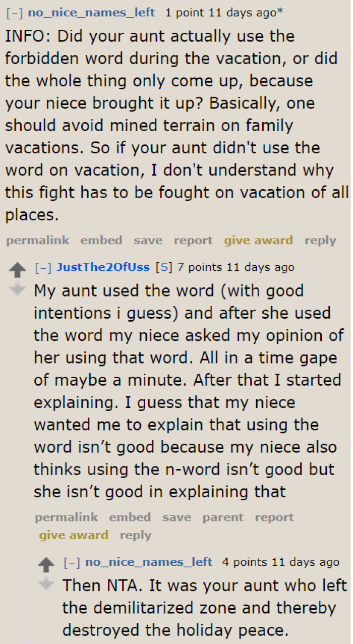Screen dimensions: 353x644
Task: Collapse JustThe2OfUss's reply thread
Action: tap(42, 267)
